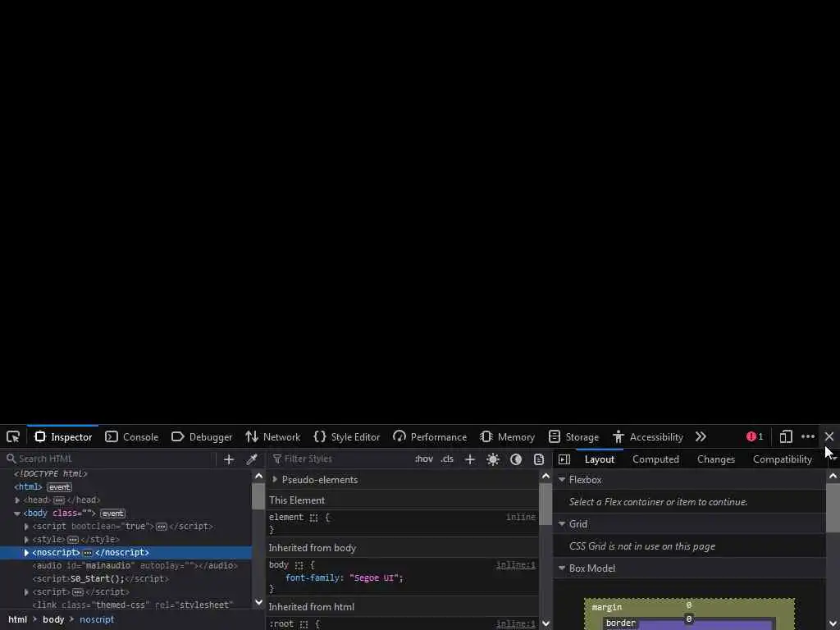Show more tools via chevron overflow
Image resolution: width=840 pixels, height=630 pixels.
click(x=701, y=436)
